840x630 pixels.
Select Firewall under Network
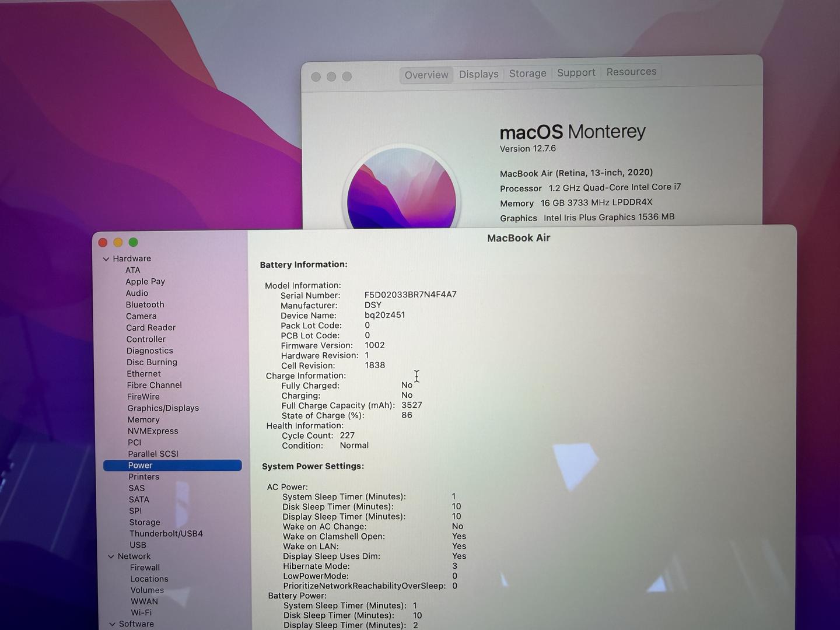coord(145,568)
